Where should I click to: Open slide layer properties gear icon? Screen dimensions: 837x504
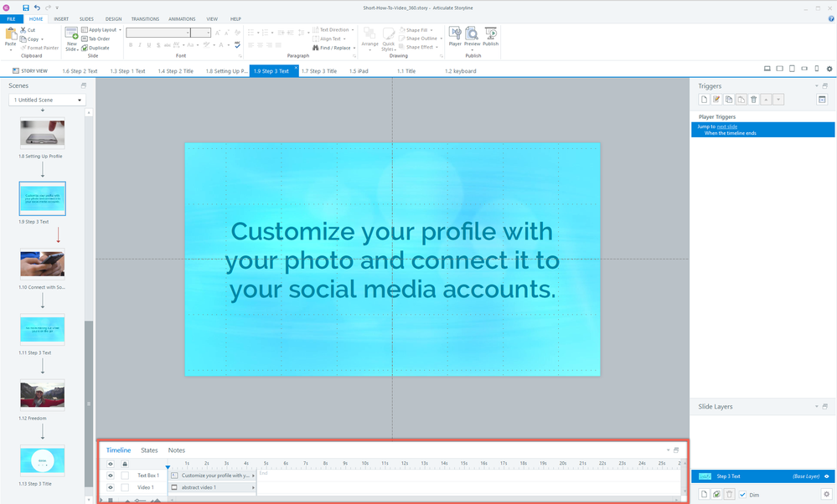tap(825, 495)
